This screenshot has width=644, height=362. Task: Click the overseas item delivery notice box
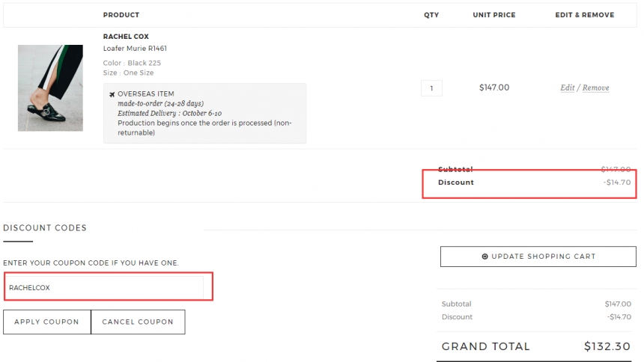pyautogui.click(x=204, y=113)
